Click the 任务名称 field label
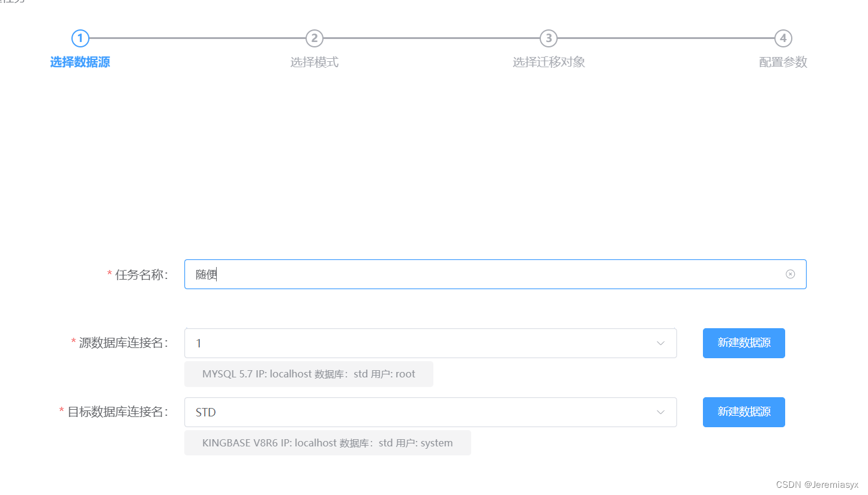The width and height of the screenshot is (868, 495). pyautogui.click(x=142, y=275)
